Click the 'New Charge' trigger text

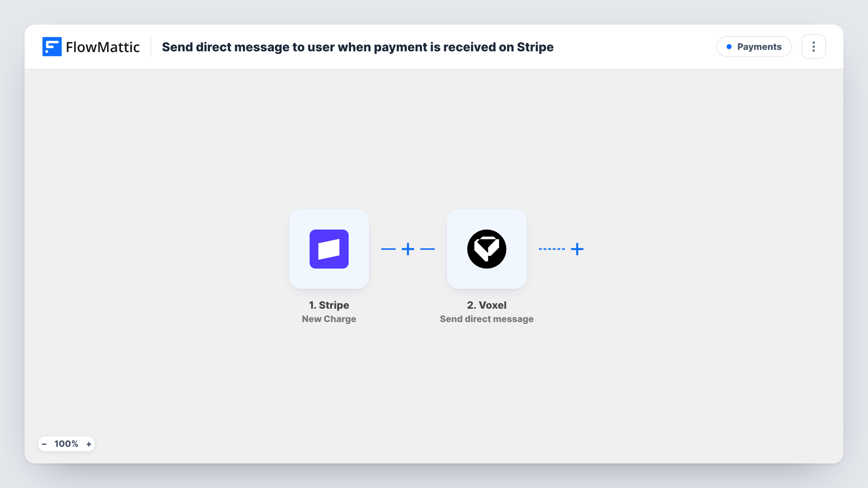click(329, 319)
